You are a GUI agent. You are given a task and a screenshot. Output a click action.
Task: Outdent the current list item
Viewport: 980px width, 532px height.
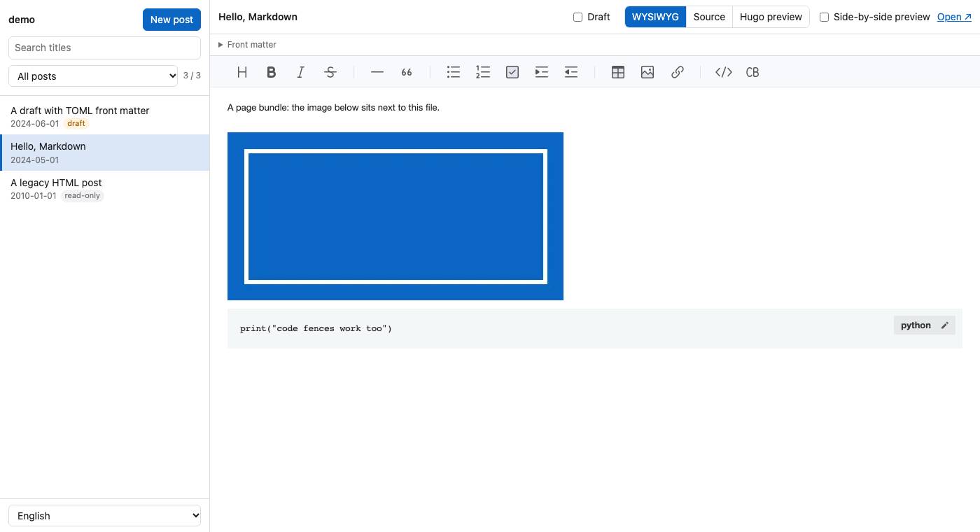click(x=571, y=72)
